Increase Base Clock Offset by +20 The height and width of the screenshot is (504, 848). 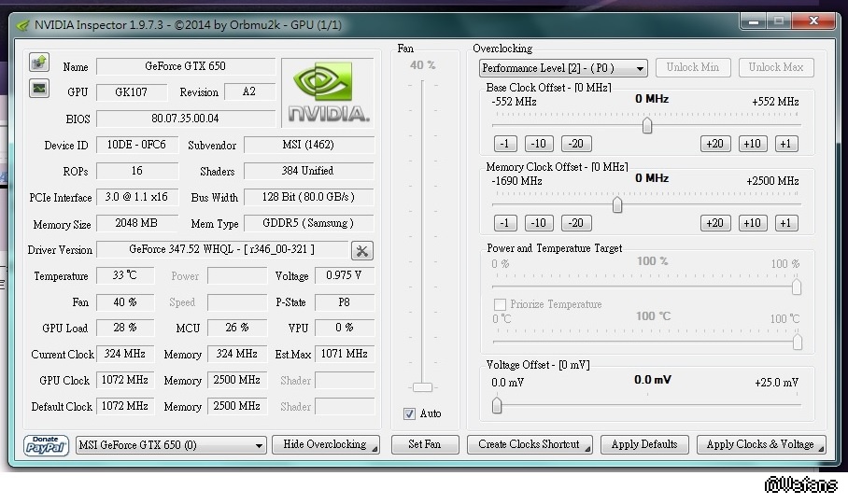point(715,144)
